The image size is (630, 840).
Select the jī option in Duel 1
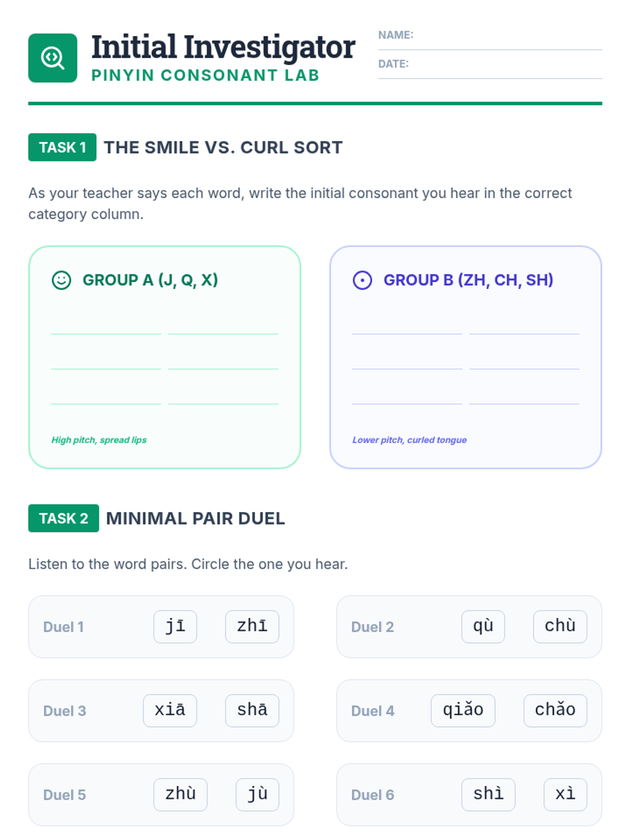tap(175, 626)
